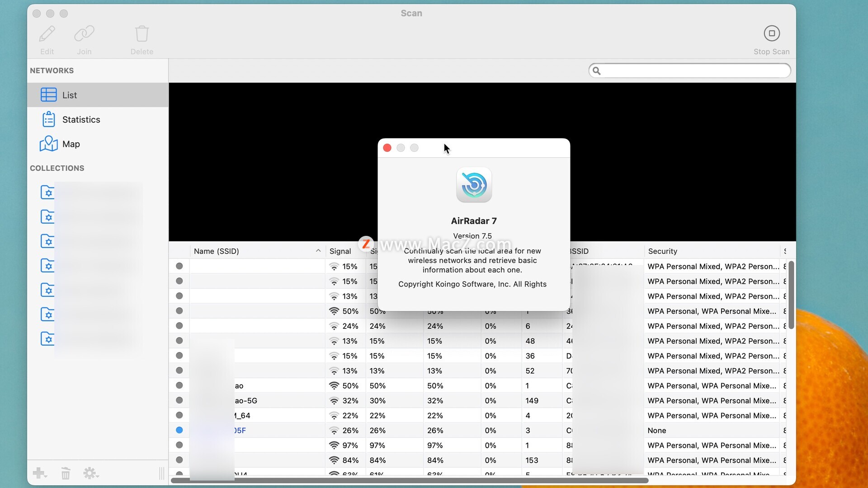
Task: Click the Edit pencil toolbar icon
Action: pos(47,34)
